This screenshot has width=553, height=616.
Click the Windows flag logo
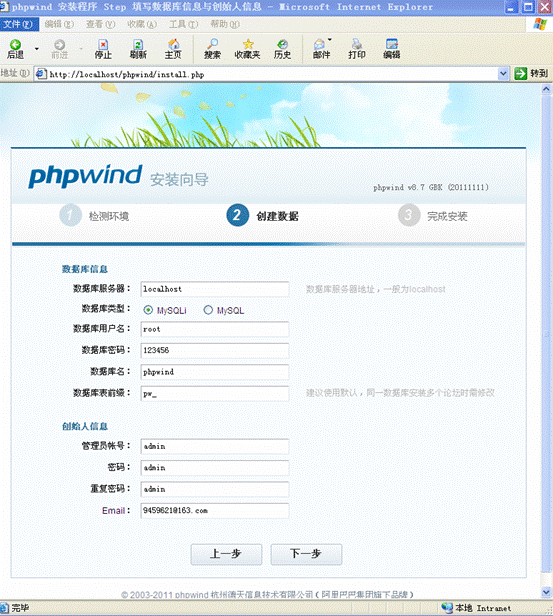tap(540, 24)
